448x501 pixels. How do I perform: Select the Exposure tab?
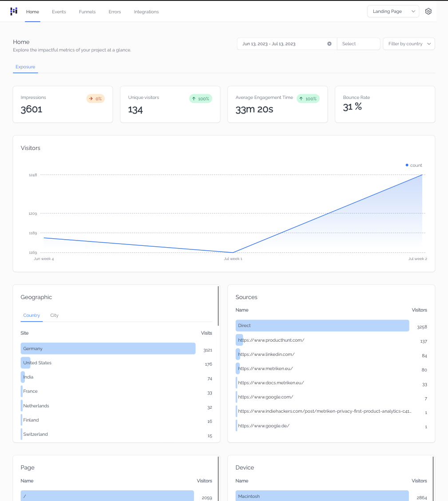coord(25,67)
